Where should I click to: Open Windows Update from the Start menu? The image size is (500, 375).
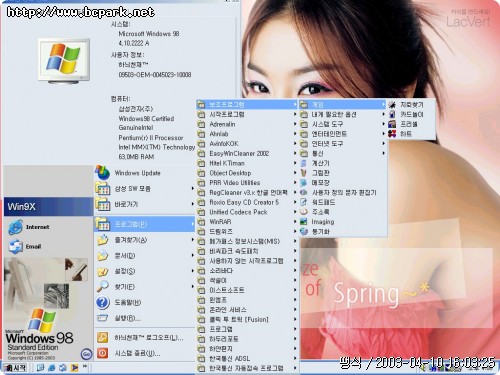(x=144, y=173)
